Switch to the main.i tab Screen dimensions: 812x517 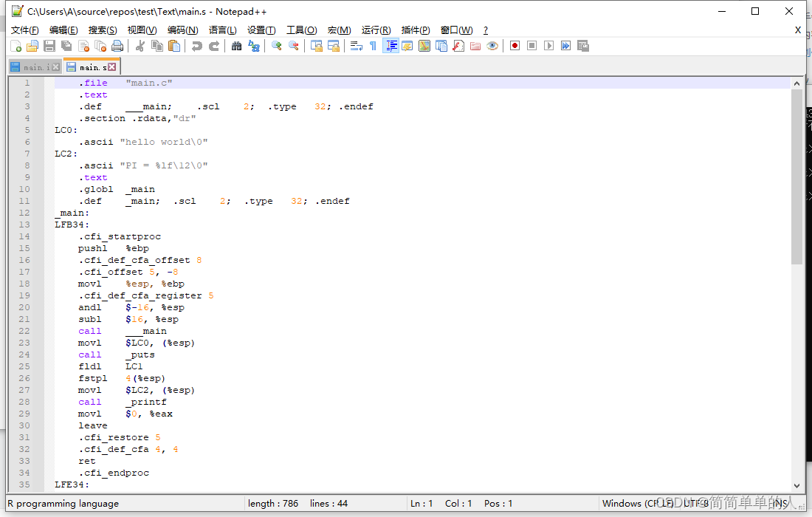tap(35, 67)
